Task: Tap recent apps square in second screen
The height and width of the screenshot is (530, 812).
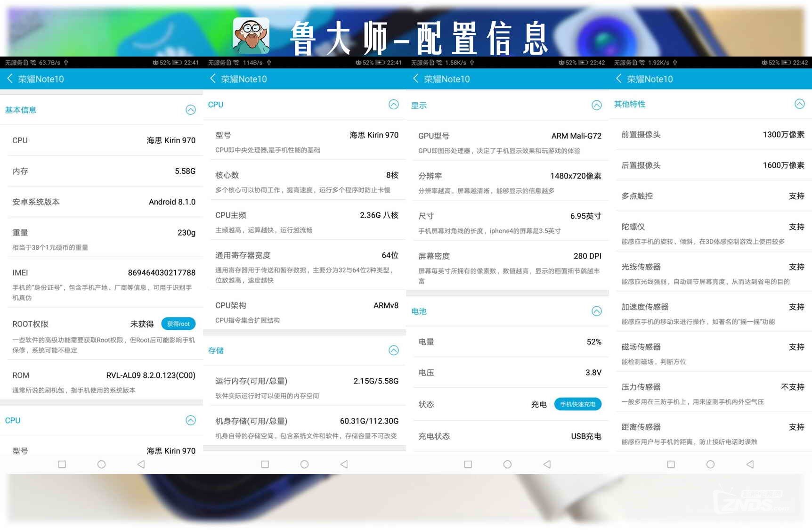Action: [265, 464]
